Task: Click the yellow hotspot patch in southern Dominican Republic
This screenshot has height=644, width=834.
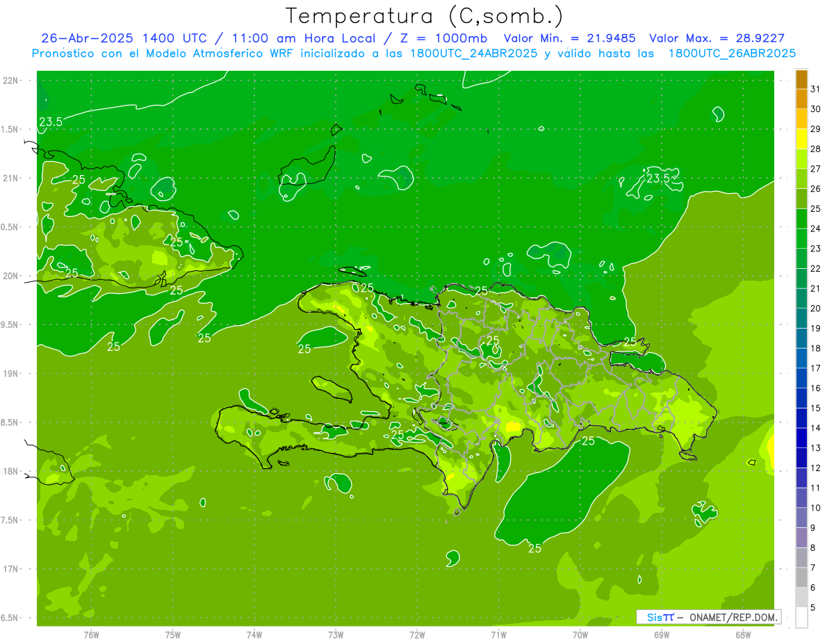Action: 514,427
